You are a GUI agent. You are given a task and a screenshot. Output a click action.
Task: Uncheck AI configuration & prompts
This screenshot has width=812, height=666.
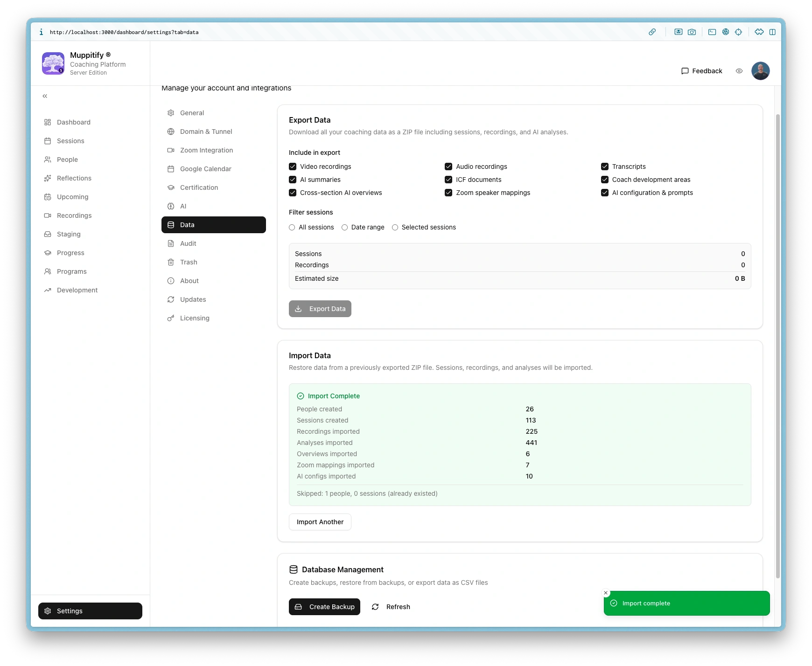point(605,193)
